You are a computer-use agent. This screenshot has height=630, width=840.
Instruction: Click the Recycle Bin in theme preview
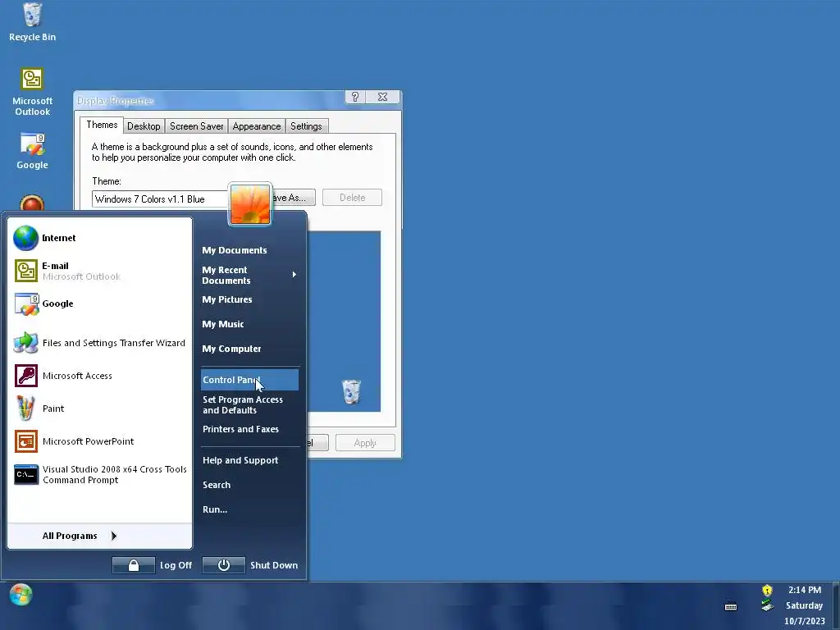(x=351, y=391)
